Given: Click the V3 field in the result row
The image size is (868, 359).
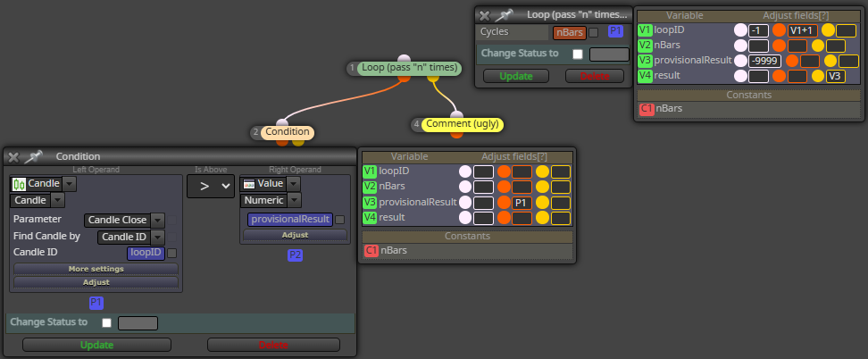Looking at the screenshot, I should [835, 76].
